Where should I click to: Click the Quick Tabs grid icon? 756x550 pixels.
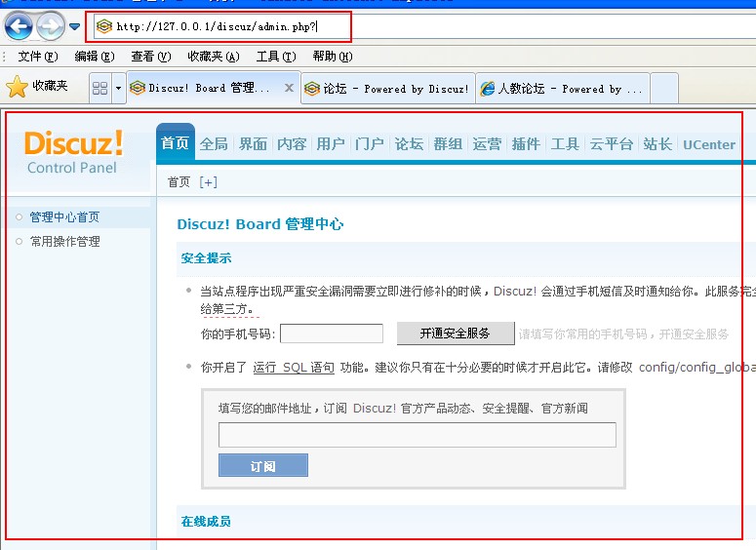click(99, 88)
